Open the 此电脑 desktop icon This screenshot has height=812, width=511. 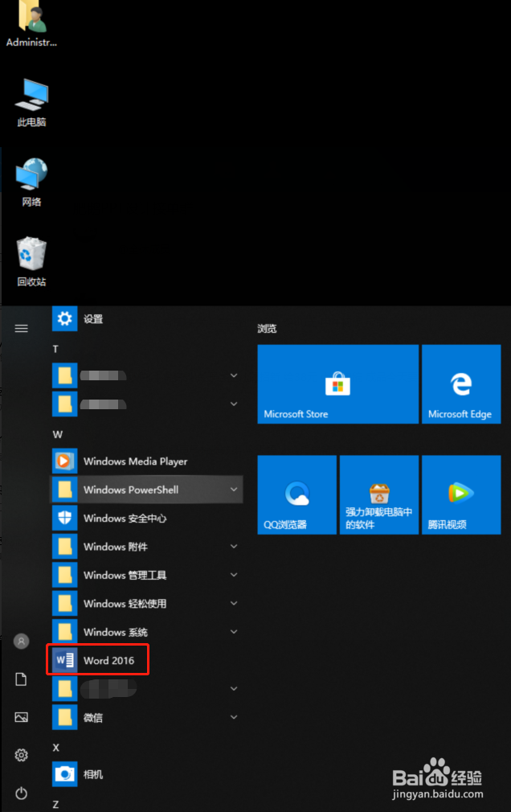pos(31,103)
